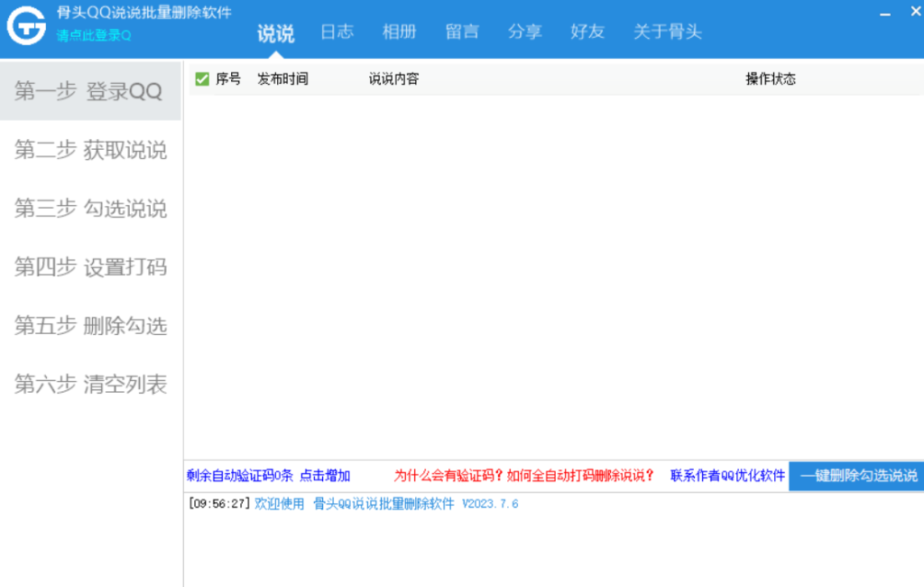Click 第六步 清空列表 step

click(x=90, y=385)
